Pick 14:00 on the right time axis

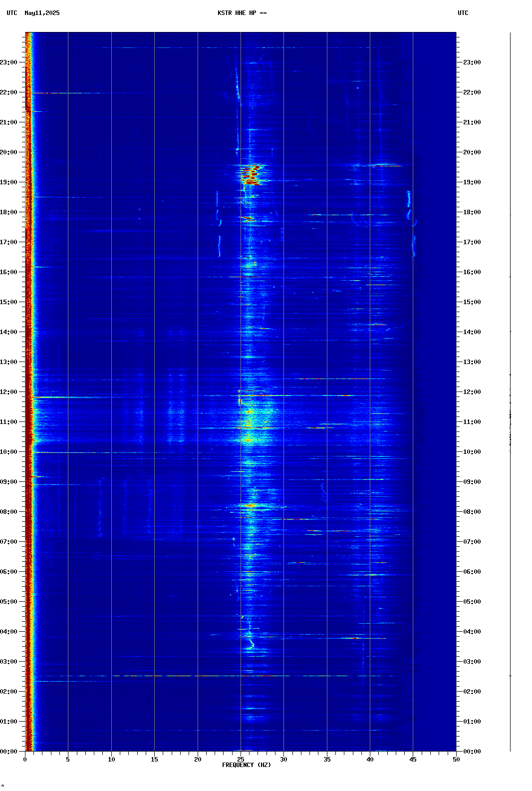point(472,332)
